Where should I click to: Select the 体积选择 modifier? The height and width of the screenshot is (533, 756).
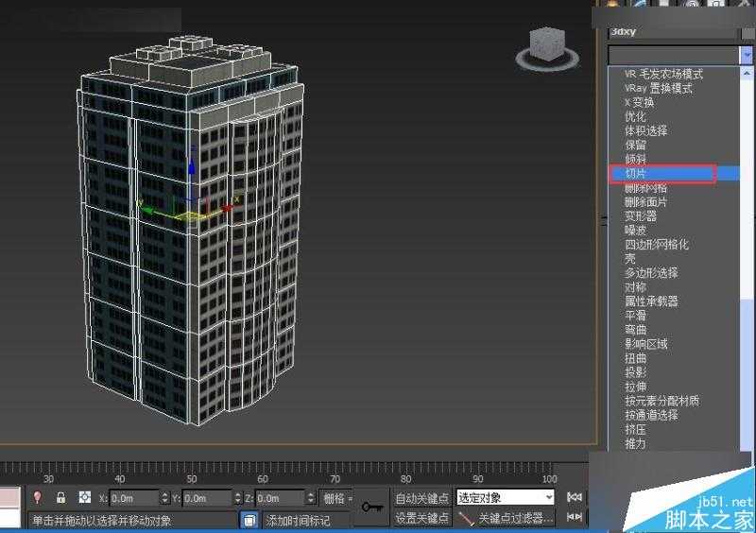pos(645,130)
